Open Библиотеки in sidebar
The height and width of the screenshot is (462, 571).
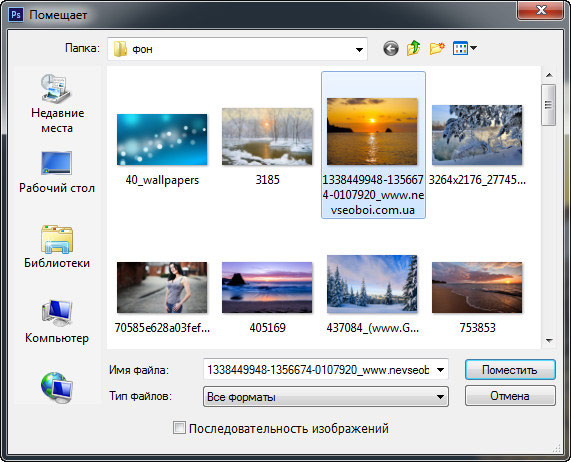pyautogui.click(x=57, y=246)
